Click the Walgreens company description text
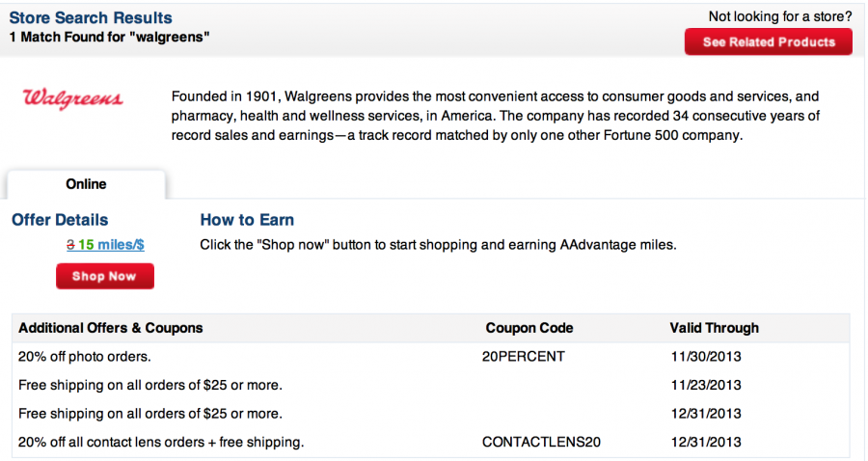 (x=496, y=116)
